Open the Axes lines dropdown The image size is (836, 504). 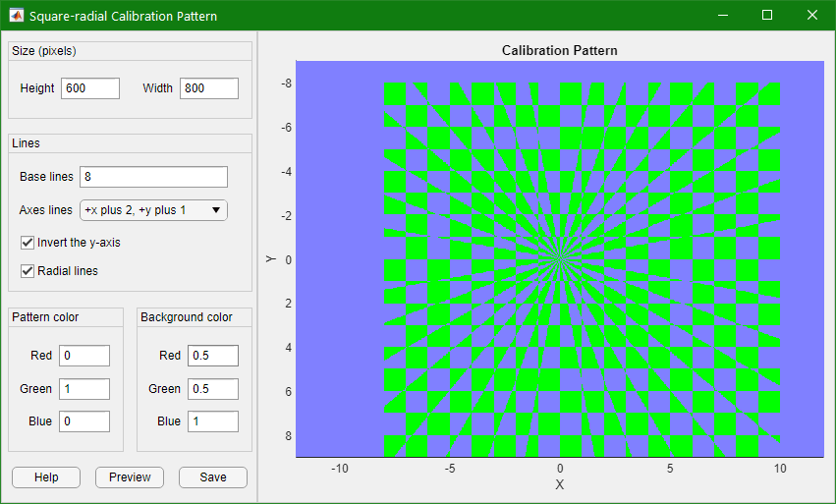153,210
